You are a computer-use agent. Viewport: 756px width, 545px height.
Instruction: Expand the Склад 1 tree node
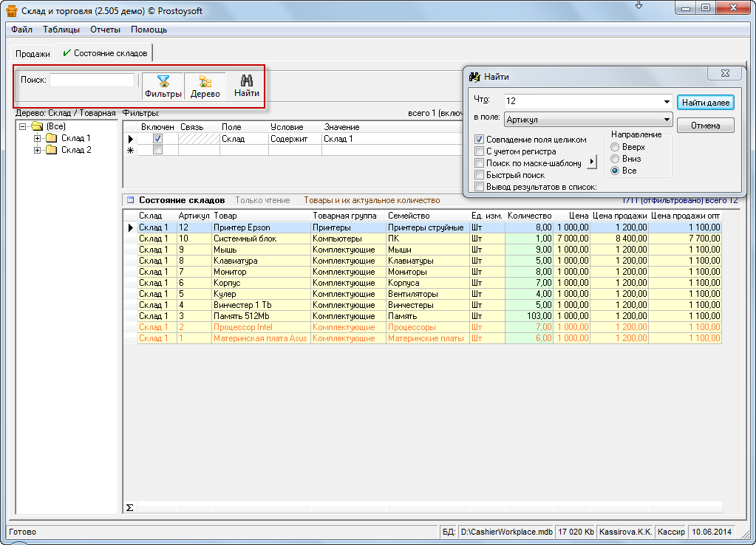[37, 138]
